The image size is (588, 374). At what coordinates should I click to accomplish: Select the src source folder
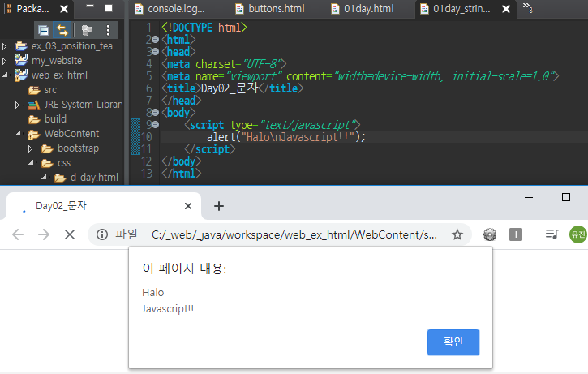click(x=42, y=90)
